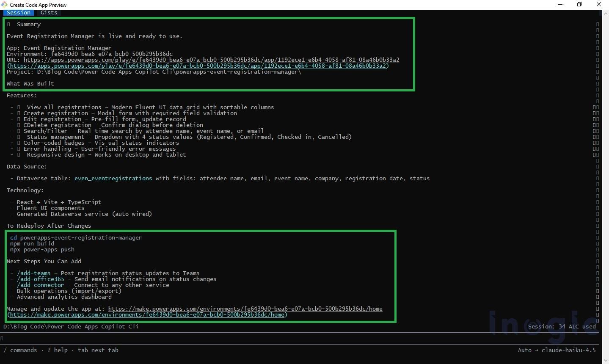609x364 pixels.
Task: Click 'To Redeploy After Changes' heading
Action: tap(49, 226)
